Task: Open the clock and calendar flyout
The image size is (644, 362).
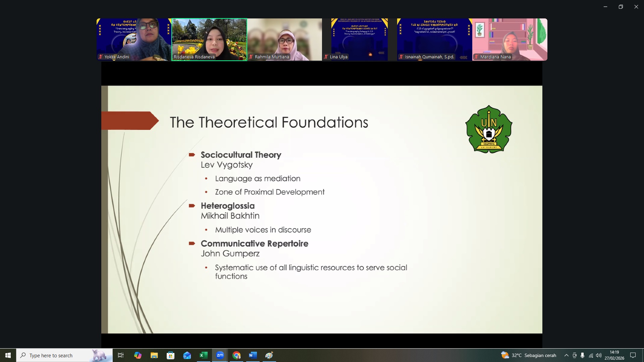Action: (614, 355)
